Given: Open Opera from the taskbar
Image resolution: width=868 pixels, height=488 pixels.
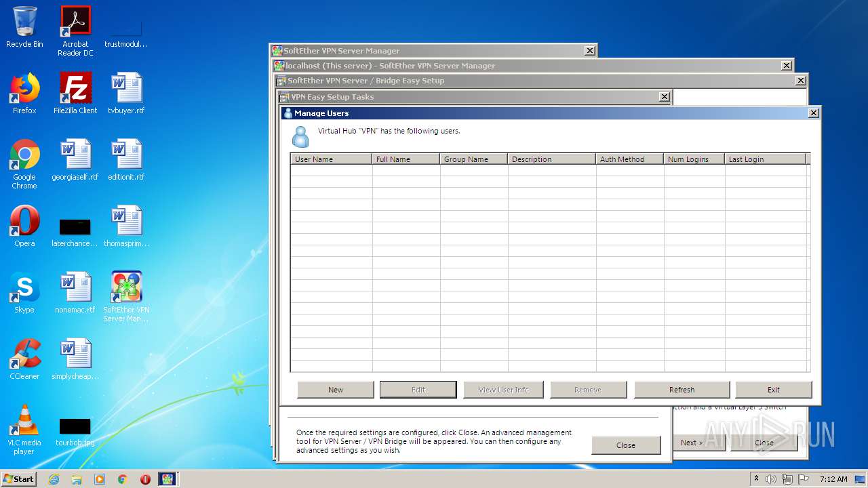Looking at the screenshot, I should (x=145, y=479).
